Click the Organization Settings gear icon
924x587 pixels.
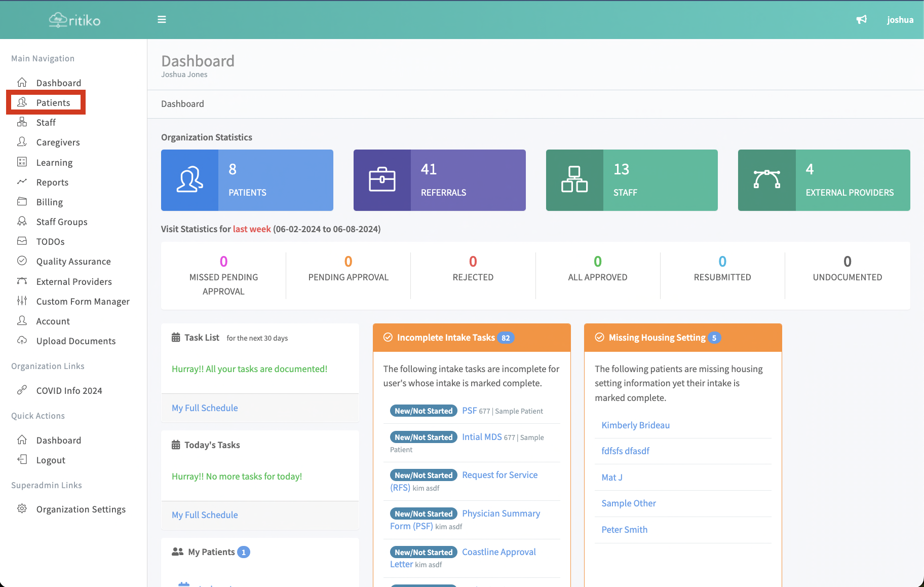click(x=22, y=509)
